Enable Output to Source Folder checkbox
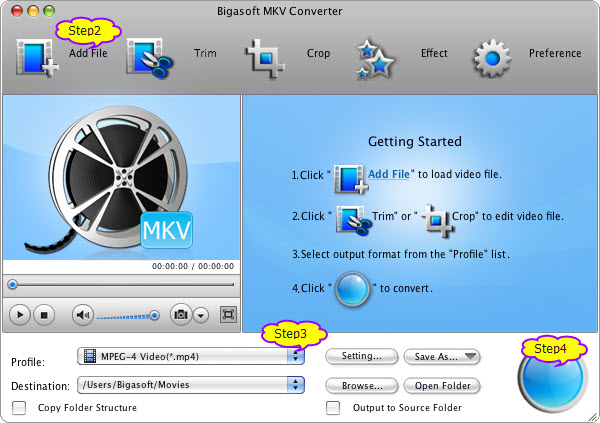Image resolution: width=600 pixels, height=423 pixels. [x=333, y=408]
